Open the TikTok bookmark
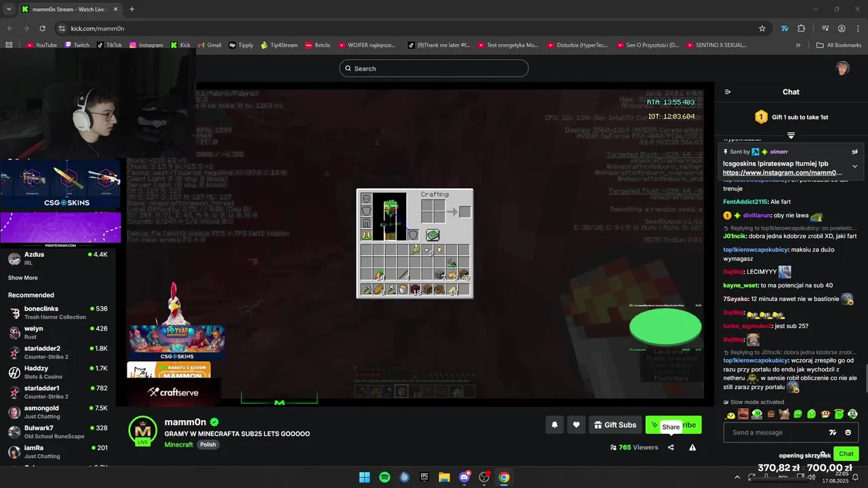The image size is (868, 488). [109, 45]
